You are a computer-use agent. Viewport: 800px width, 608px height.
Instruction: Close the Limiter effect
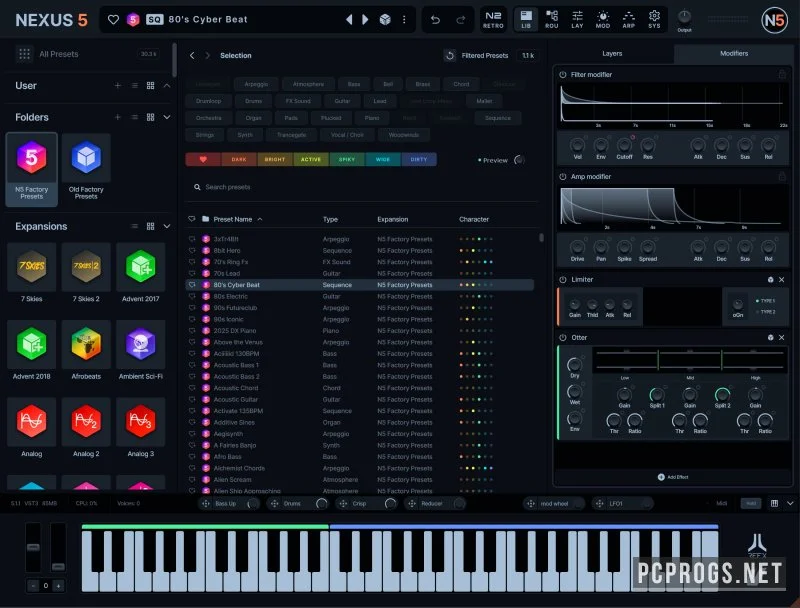tap(782, 280)
